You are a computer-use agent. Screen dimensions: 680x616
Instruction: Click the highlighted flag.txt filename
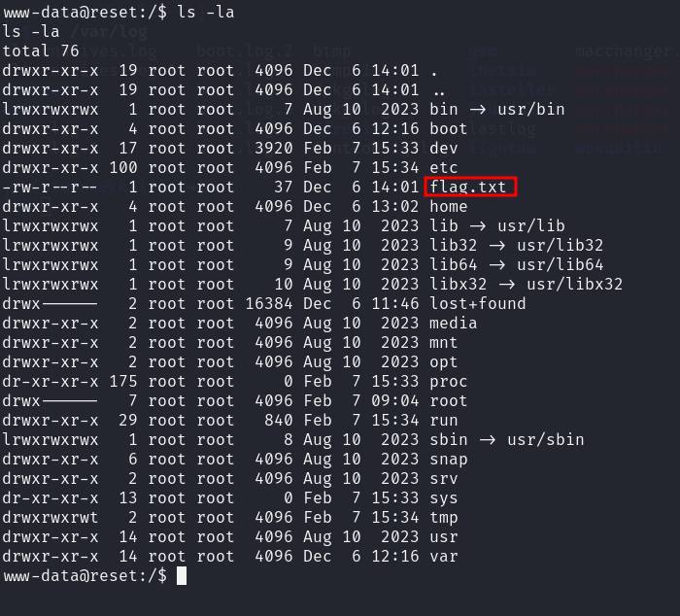pos(469,187)
